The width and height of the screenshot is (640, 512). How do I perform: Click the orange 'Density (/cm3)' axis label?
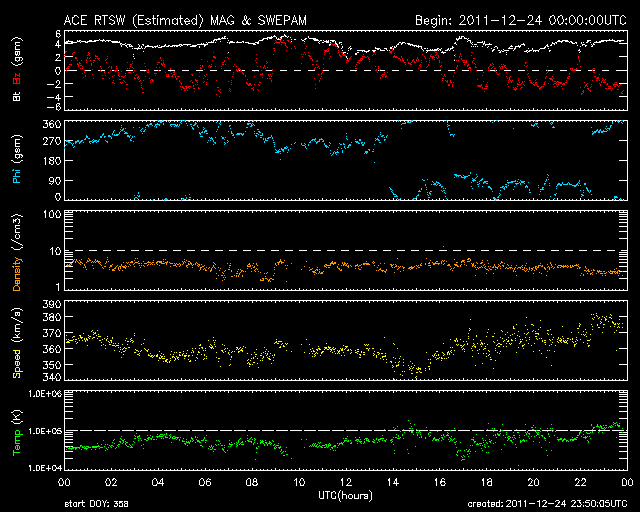[x=17, y=252]
